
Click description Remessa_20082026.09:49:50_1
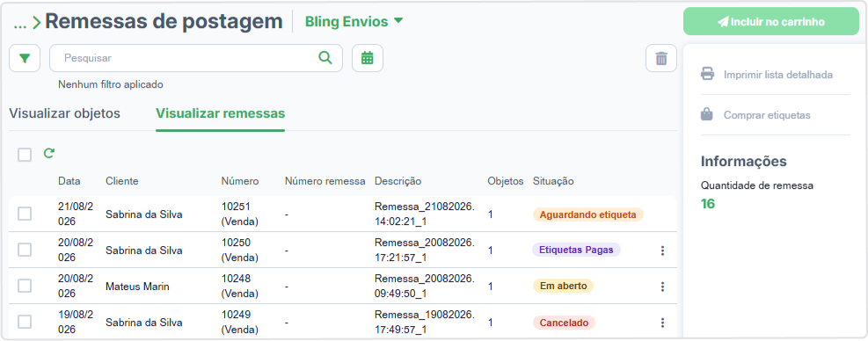tap(425, 287)
